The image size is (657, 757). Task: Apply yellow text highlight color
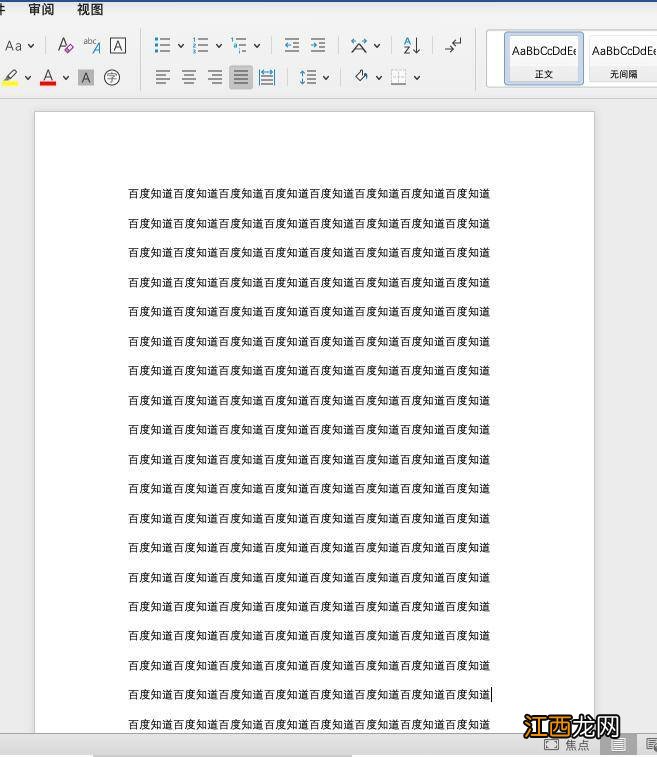(11, 77)
